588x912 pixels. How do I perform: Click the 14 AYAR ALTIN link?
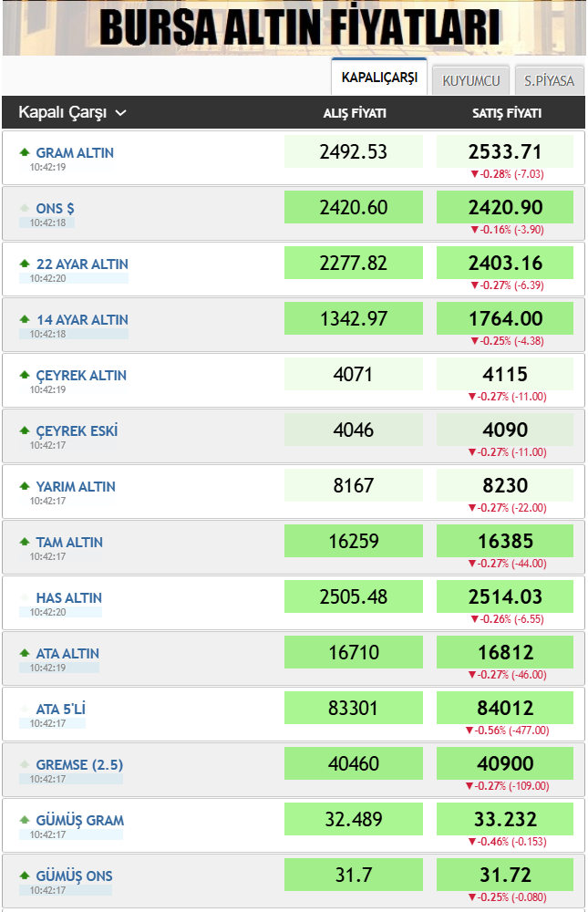click(81, 319)
